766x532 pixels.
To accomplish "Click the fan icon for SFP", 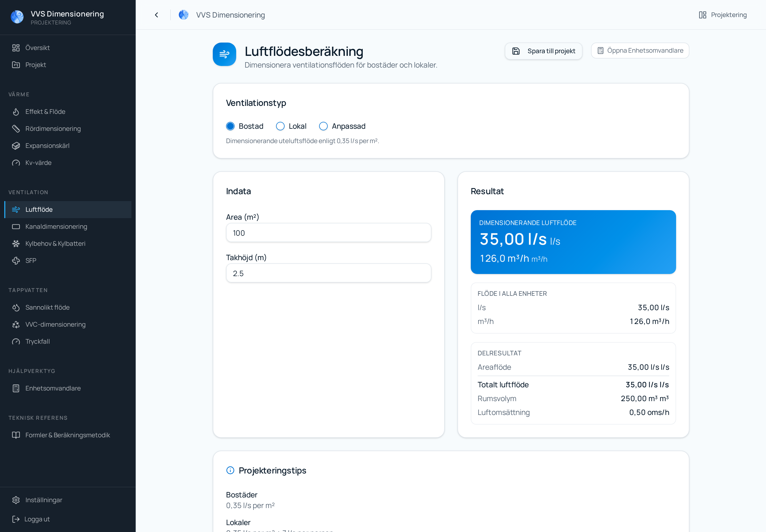I will pos(16,261).
